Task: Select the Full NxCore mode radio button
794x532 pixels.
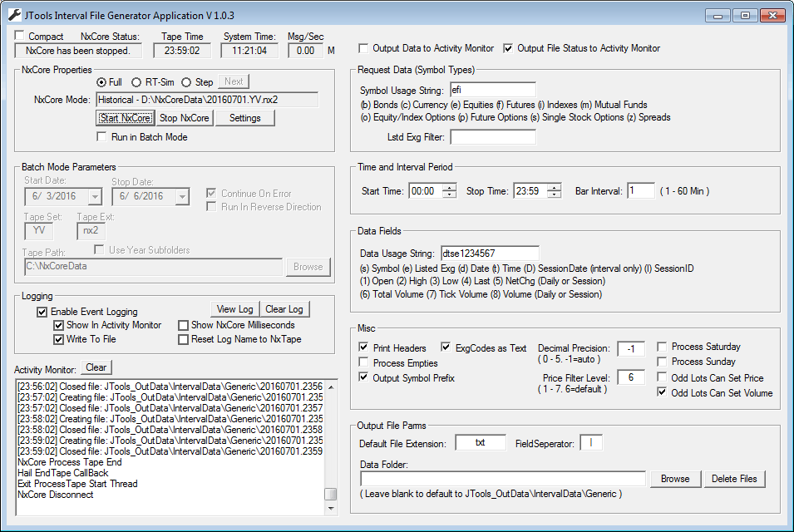Action: (101, 82)
